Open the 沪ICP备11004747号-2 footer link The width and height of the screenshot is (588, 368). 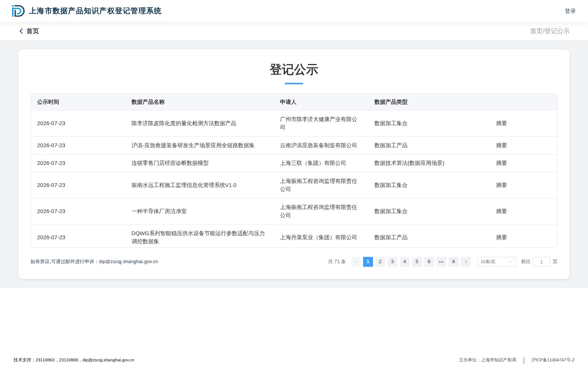(x=553, y=360)
